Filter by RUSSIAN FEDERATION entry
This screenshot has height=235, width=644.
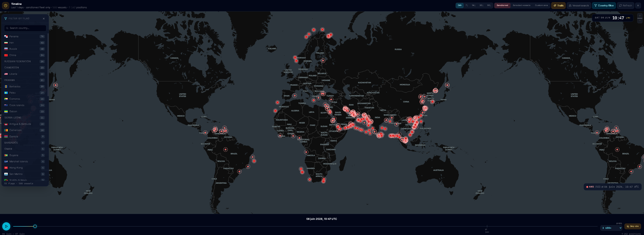[25, 61]
